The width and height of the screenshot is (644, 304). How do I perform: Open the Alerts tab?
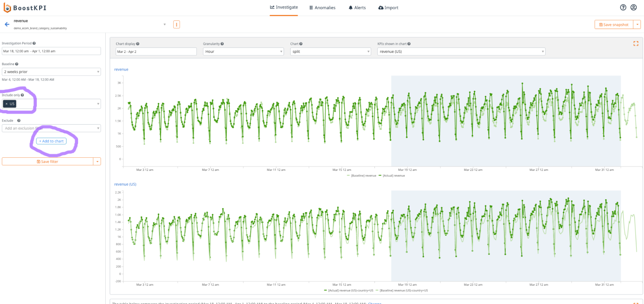tap(357, 8)
